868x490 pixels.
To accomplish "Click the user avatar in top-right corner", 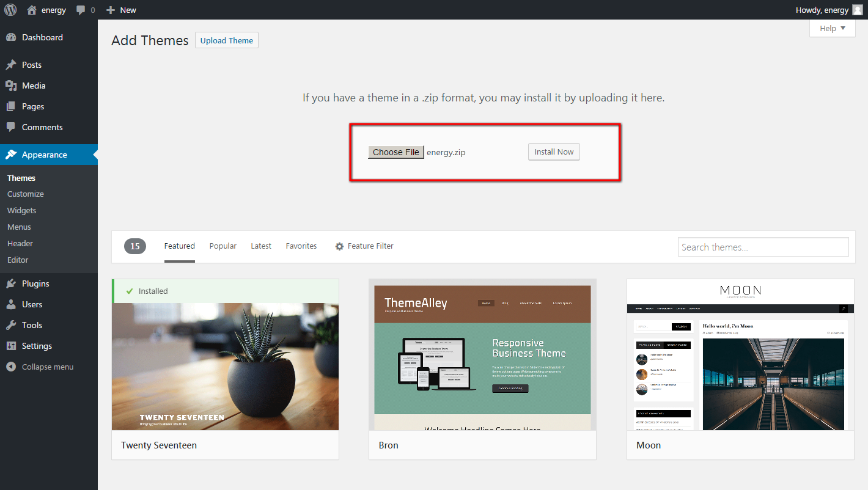I will pyautogui.click(x=858, y=10).
